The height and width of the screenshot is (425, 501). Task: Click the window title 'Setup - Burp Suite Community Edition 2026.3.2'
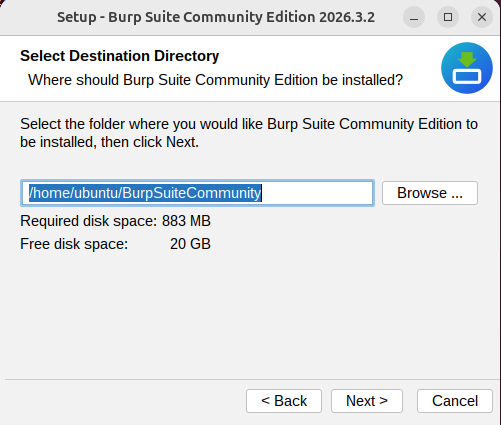point(216,17)
